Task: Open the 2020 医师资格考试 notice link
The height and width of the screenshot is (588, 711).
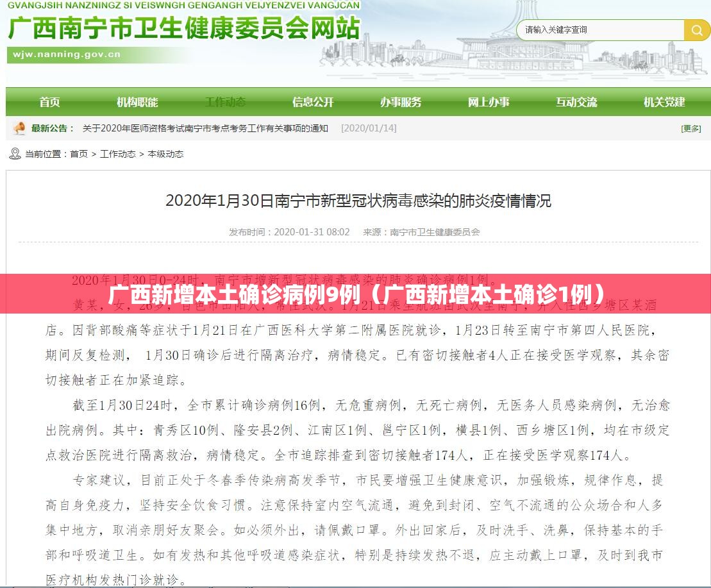Action: pos(205,128)
